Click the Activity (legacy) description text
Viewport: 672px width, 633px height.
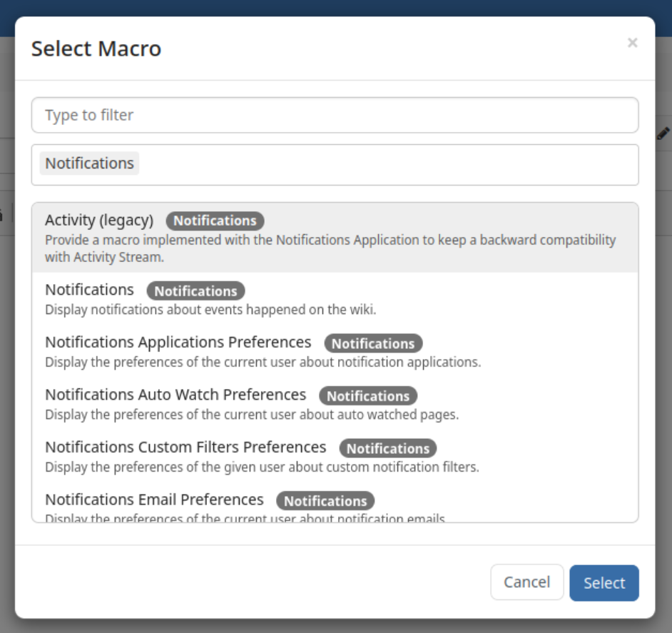330,248
